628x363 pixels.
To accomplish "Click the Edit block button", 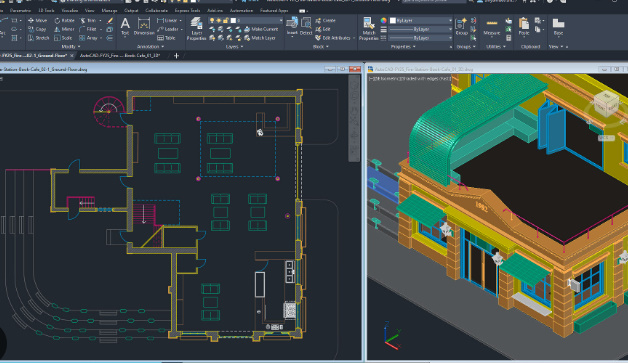I will (x=323, y=29).
